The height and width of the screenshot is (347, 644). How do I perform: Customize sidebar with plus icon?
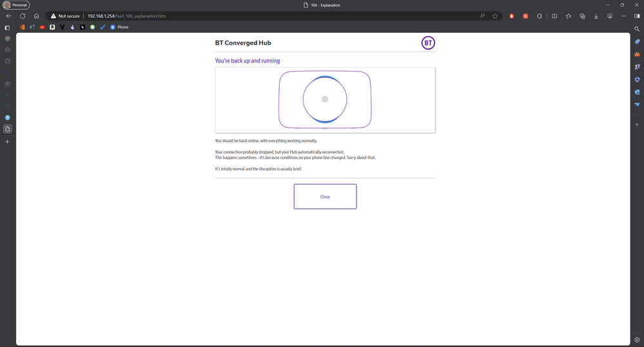point(637,124)
